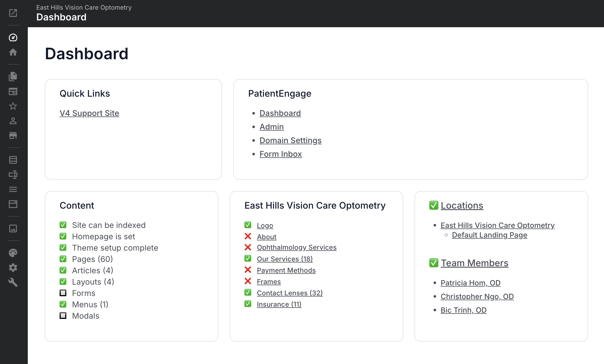
Task: Click the home icon in sidebar
Action: pyautogui.click(x=13, y=52)
